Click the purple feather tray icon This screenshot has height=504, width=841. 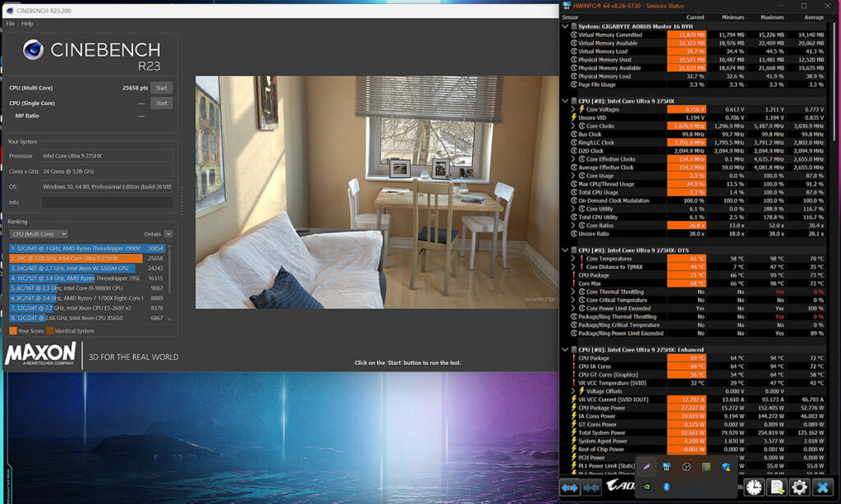tap(647, 466)
